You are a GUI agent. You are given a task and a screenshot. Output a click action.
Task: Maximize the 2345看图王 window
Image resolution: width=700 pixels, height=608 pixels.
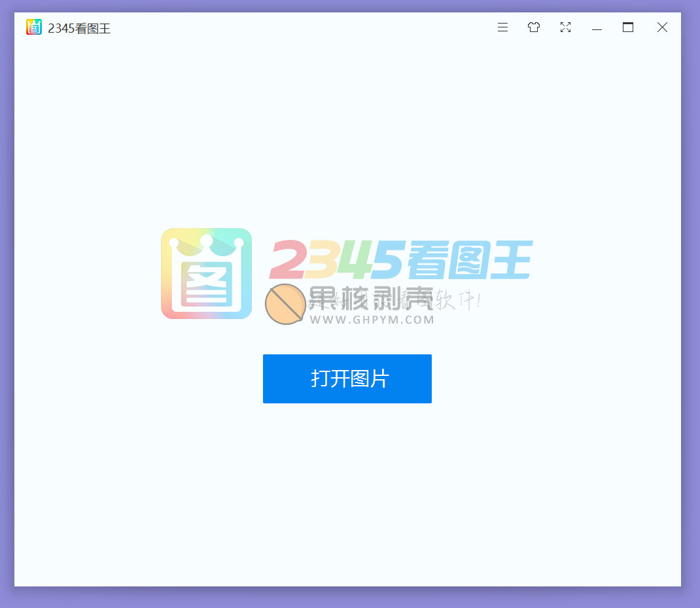pos(628,27)
